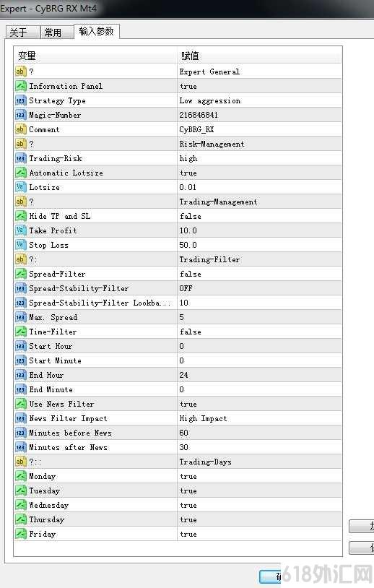Toggle the Automatic Lotsize true value
Viewport: 374px width, 588px height.
click(x=259, y=173)
